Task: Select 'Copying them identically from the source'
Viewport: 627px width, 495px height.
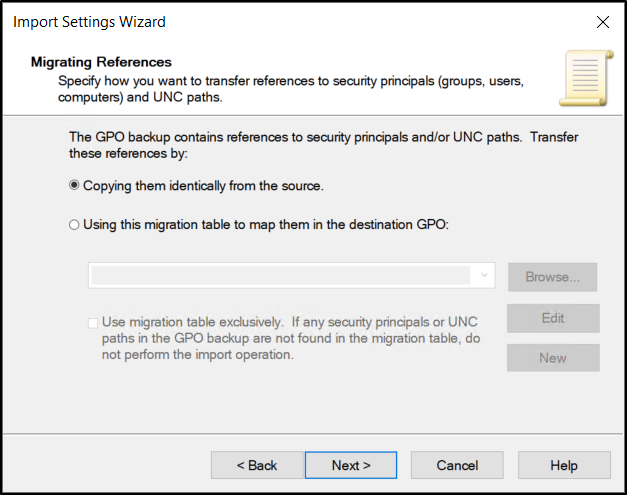Action: tap(75, 186)
